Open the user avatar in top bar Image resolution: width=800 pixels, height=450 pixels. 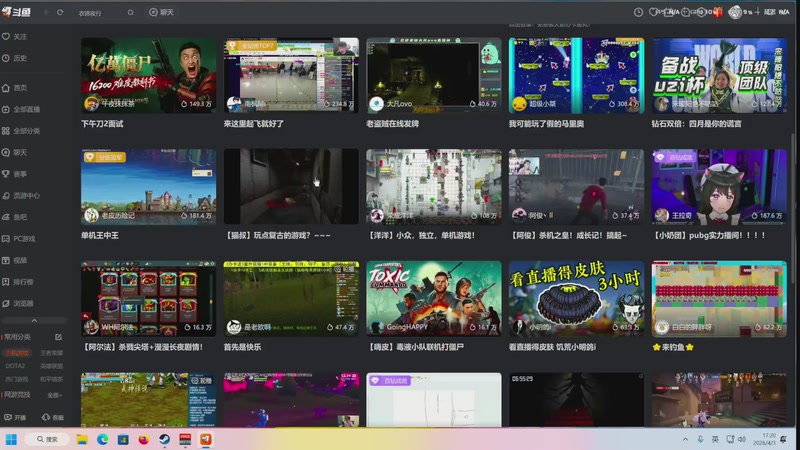[735, 12]
